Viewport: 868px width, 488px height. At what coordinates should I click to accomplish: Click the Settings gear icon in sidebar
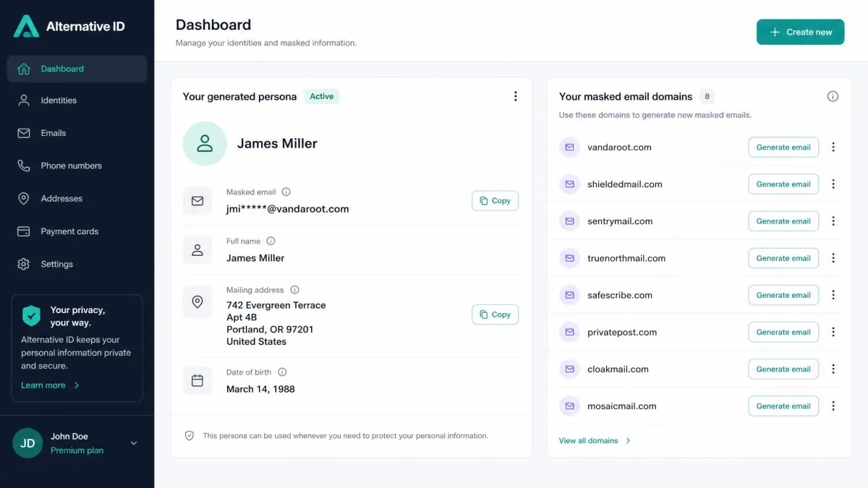(x=24, y=264)
